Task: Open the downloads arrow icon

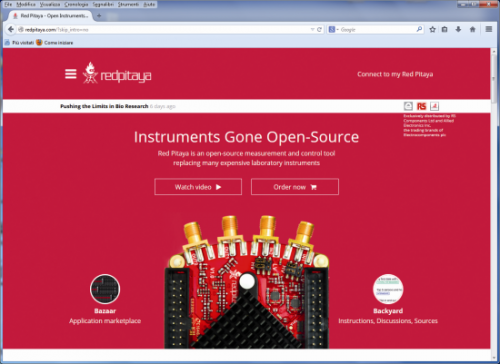Action: pyautogui.click(x=458, y=29)
